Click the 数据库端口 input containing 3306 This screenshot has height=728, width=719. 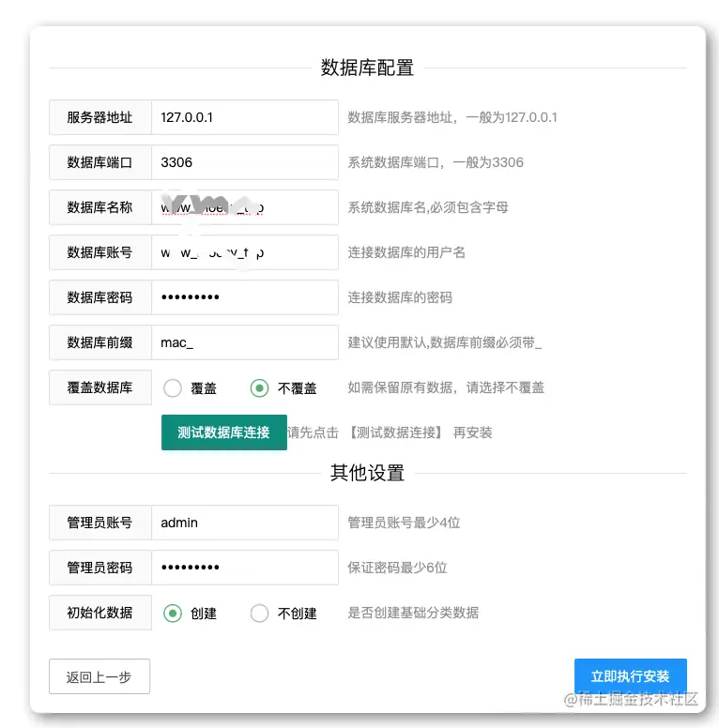click(244, 162)
